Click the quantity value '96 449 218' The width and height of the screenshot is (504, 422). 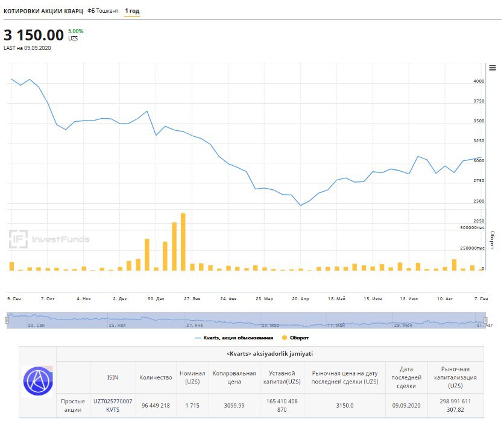(x=156, y=406)
